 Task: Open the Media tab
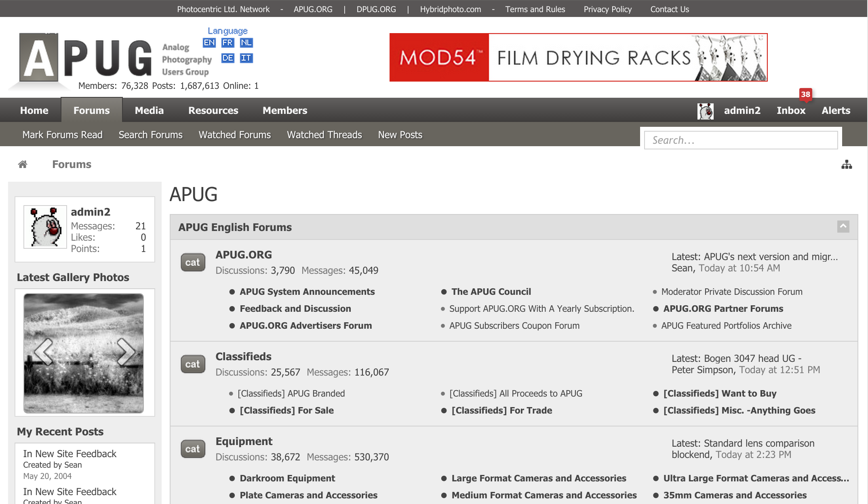point(149,110)
